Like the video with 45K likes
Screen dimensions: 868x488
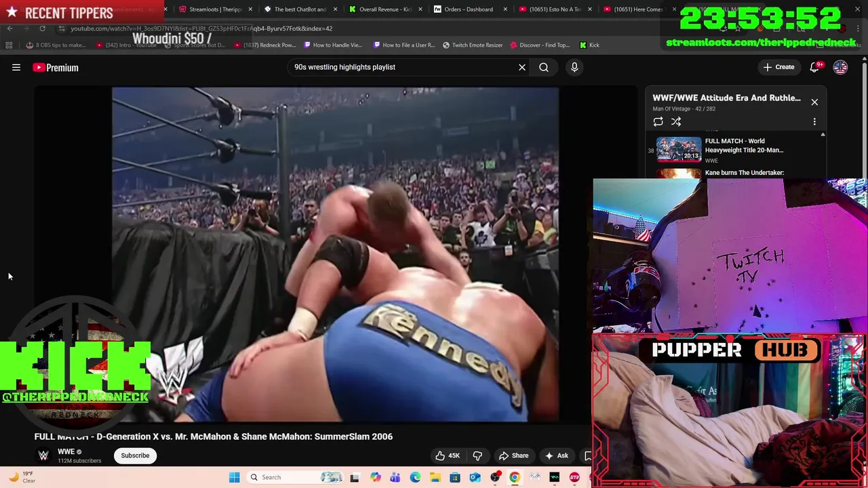tap(447, 455)
